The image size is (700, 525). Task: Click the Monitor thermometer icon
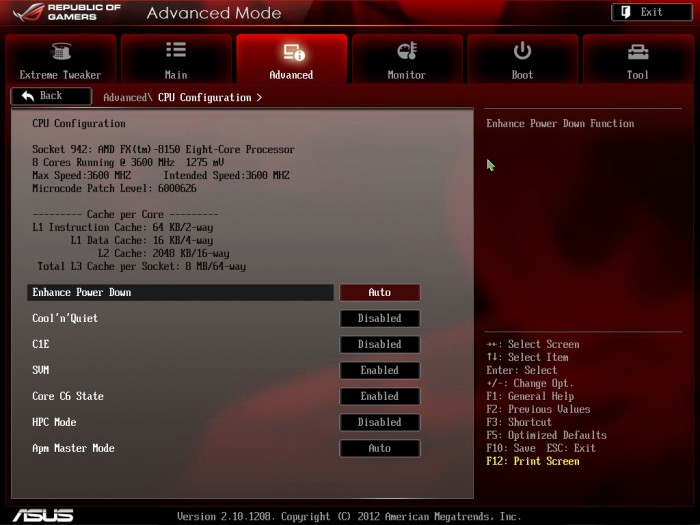coord(407,51)
